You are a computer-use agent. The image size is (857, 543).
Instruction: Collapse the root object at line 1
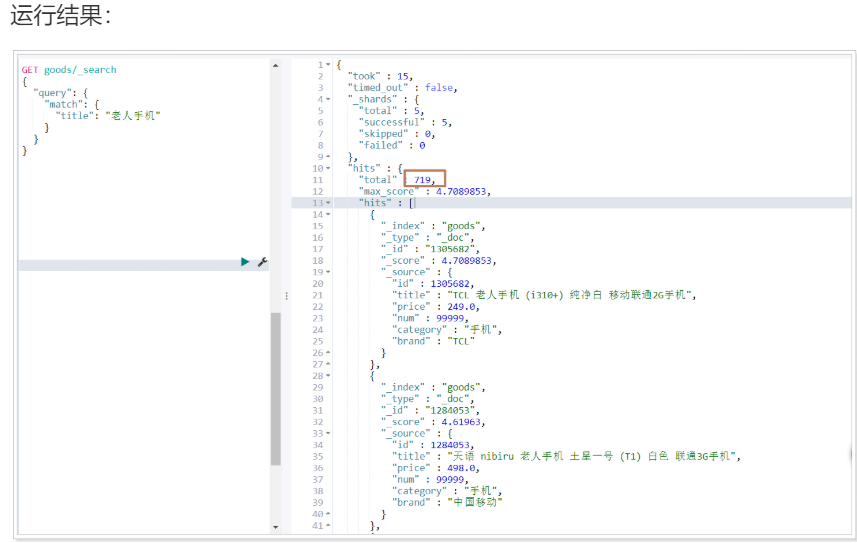[328, 65]
